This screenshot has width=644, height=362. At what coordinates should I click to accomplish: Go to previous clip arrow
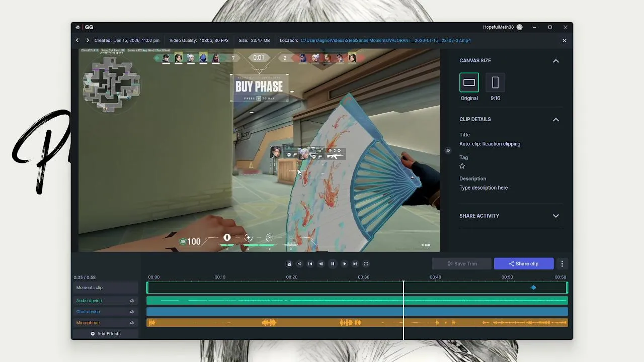tap(77, 40)
